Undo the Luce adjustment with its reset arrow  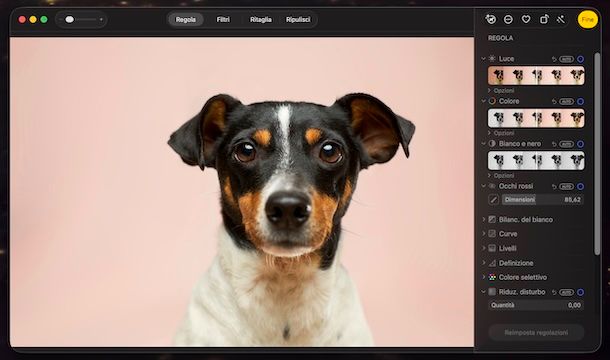coord(554,59)
